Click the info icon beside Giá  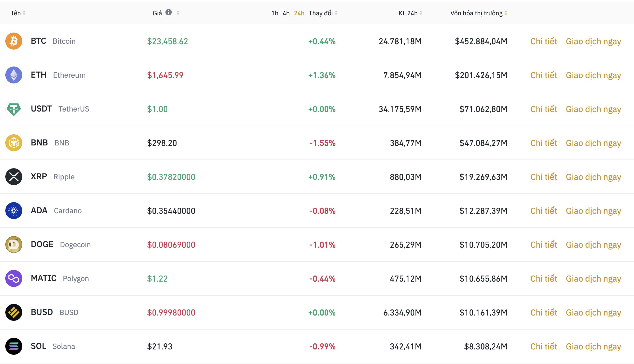point(169,12)
